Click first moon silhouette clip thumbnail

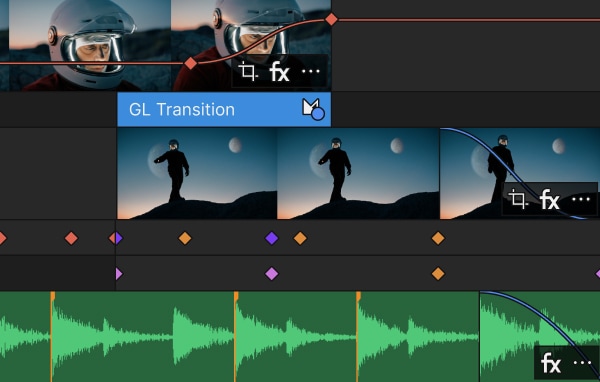point(197,173)
